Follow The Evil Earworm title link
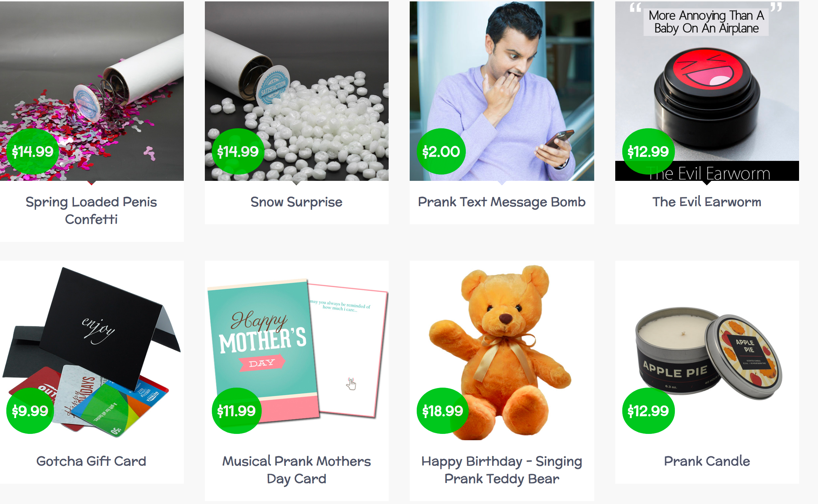 (x=707, y=202)
